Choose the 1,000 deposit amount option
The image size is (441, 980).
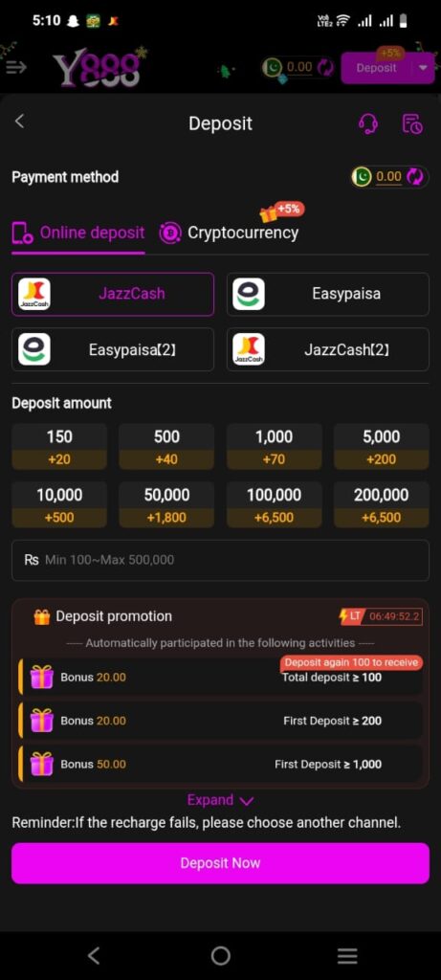[x=275, y=447]
